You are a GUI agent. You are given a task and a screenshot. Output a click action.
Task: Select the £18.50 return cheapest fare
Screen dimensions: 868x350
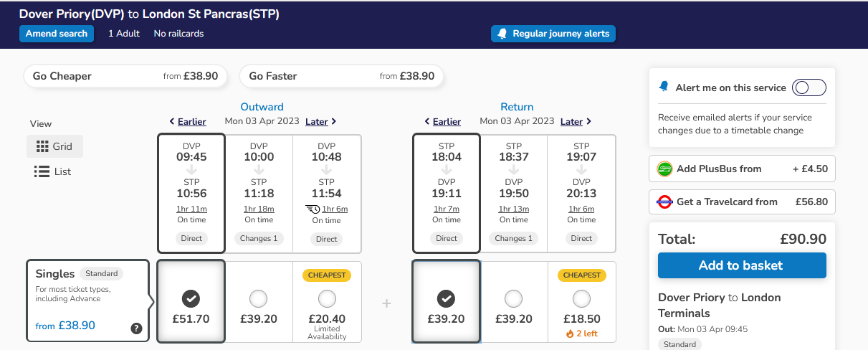pos(582,298)
